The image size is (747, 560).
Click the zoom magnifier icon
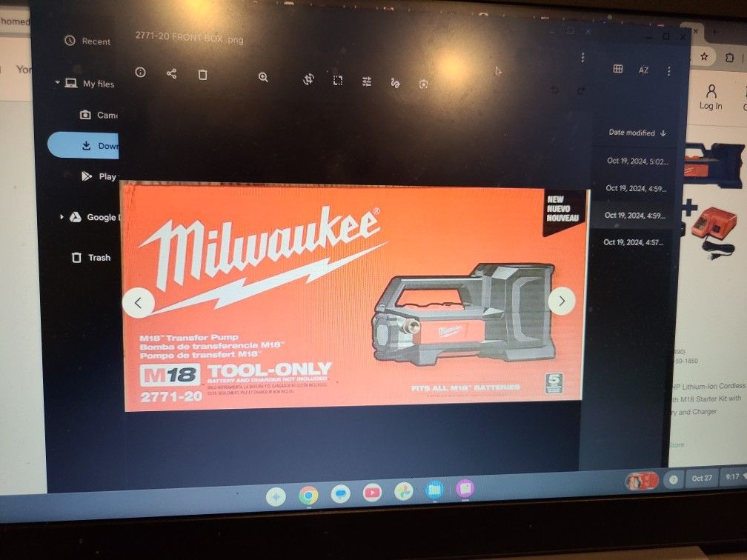(x=263, y=77)
